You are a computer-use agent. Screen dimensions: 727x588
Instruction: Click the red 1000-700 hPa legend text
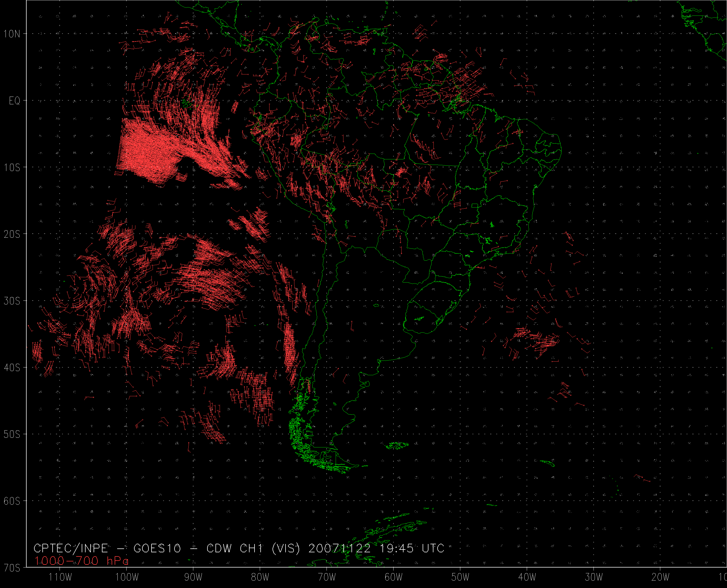81,561
